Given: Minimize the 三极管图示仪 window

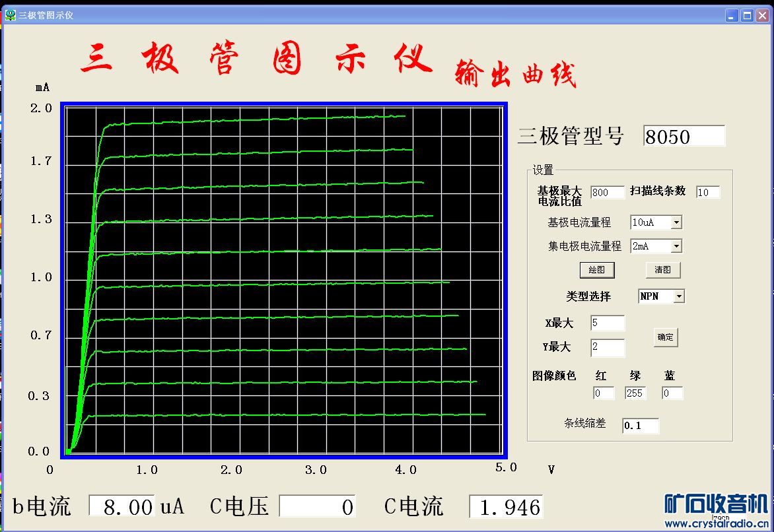Looking at the screenshot, I should (731, 16).
